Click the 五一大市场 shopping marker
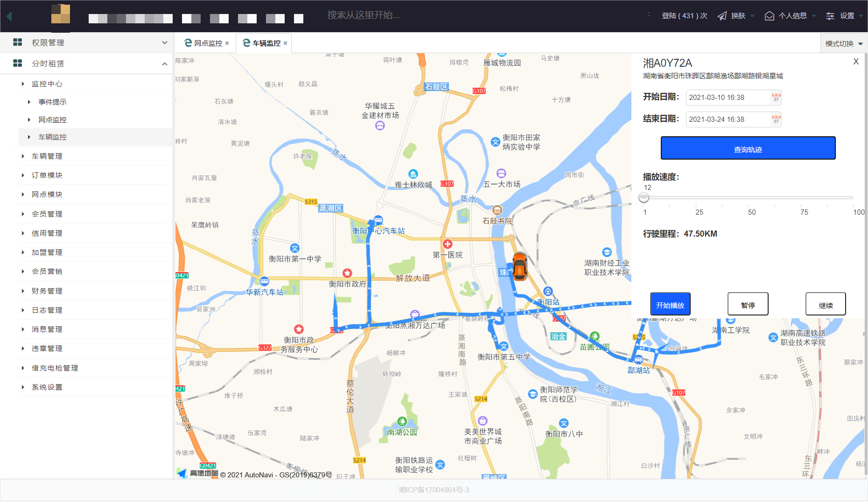 coord(501,174)
